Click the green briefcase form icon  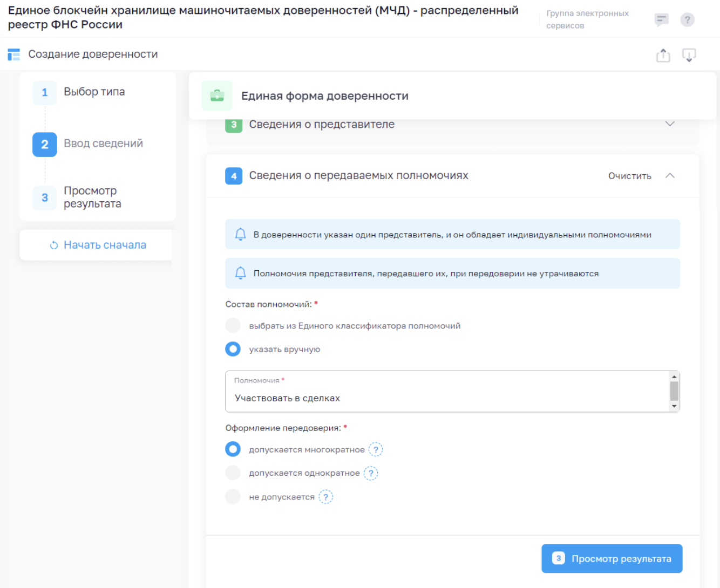click(217, 96)
